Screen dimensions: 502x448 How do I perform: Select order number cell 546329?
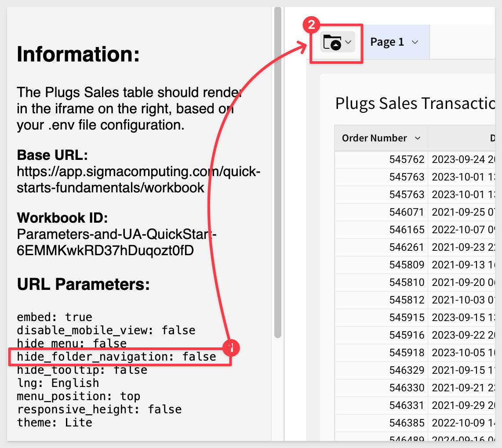point(381,370)
